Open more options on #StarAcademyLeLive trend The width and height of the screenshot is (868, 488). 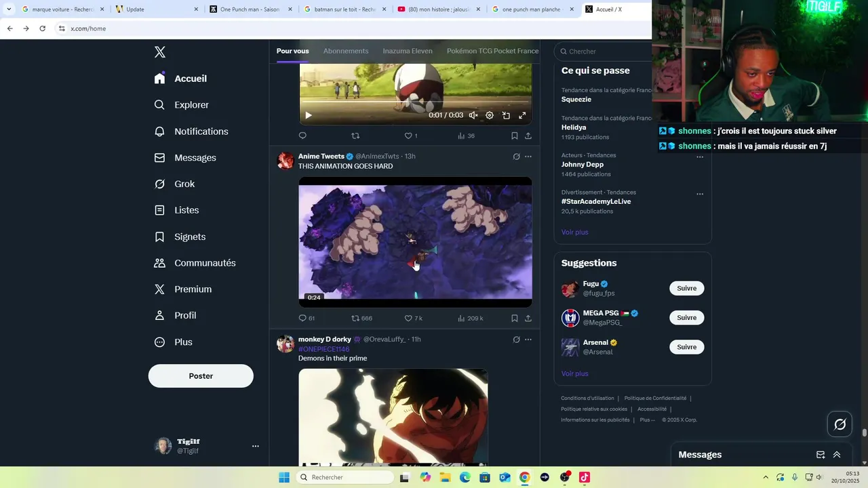pyautogui.click(x=700, y=194)
